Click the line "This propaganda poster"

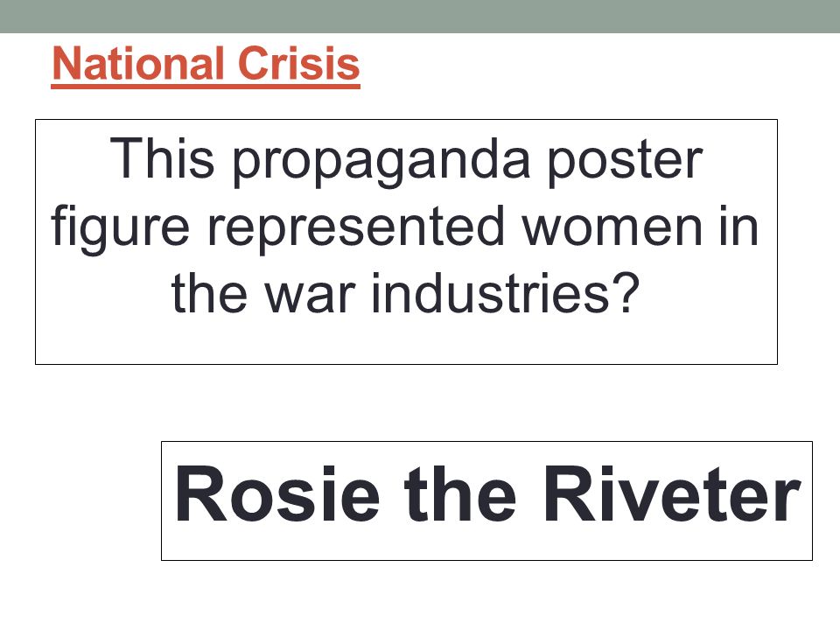point(406,161)
